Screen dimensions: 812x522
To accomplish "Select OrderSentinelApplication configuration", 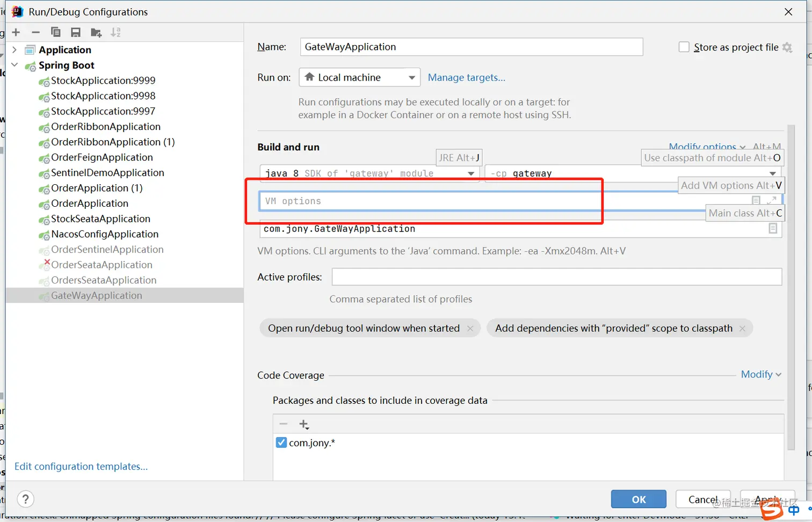I will click(x=107, y=249).
